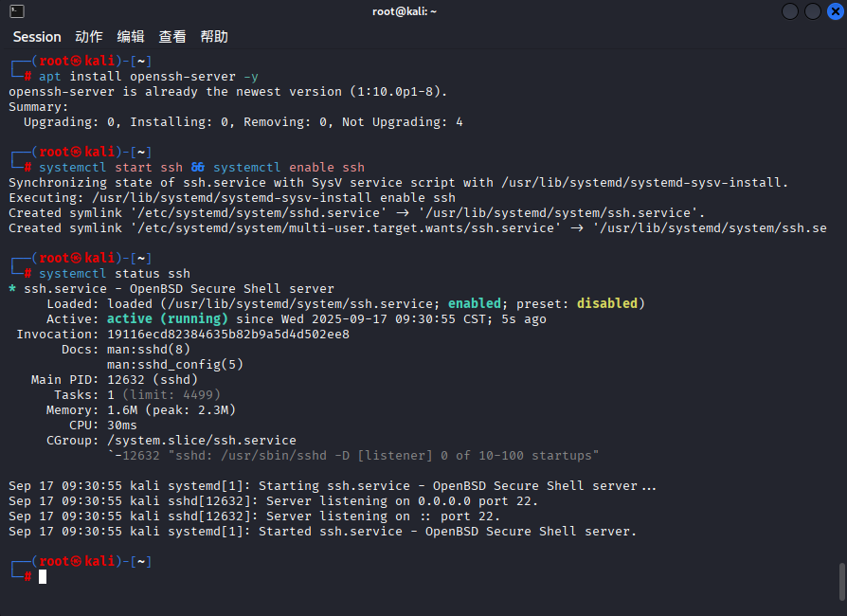Click the yellow 'disabled' preset word
Screen dimensions: 847x616
coord(607,303)
